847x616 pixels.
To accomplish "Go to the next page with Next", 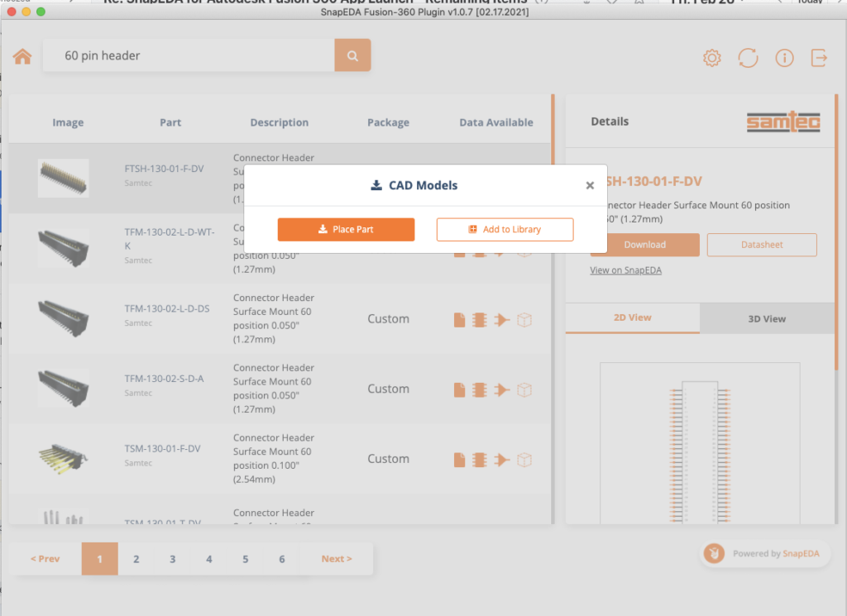I will [x=337, y=559].
